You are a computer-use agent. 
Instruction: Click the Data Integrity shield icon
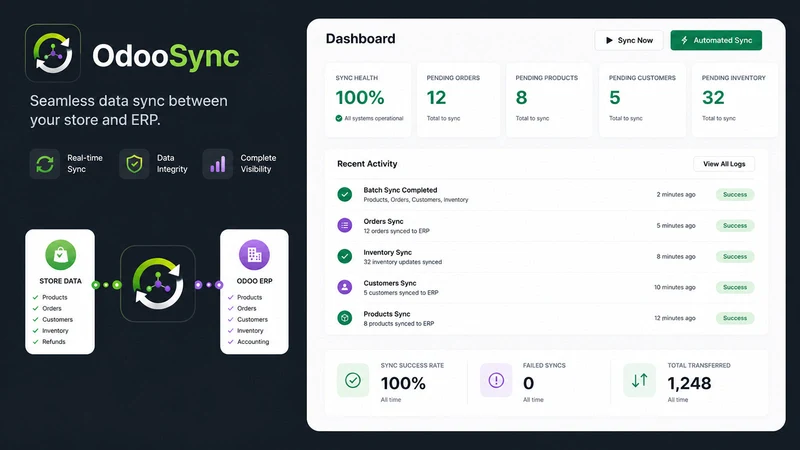pyautogui.click(x=134, y=164)
